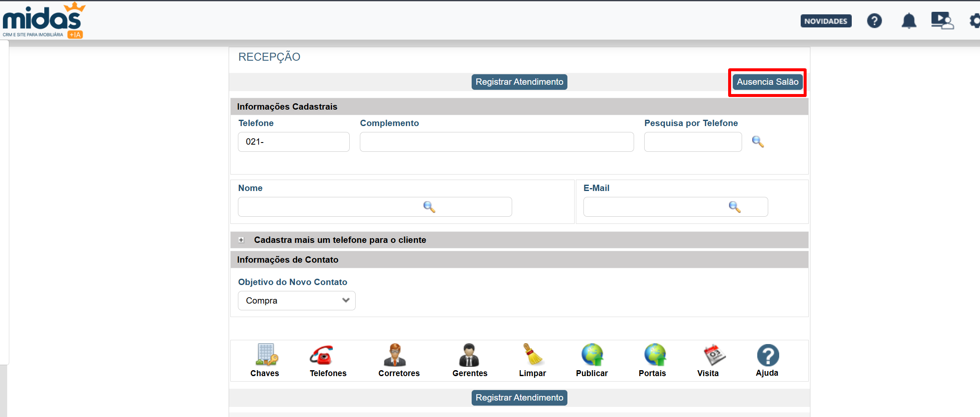Click the red Telefones phone icon
Image resolution: width=980 pixels, height=417 pixels.
(x=322, y=355)
